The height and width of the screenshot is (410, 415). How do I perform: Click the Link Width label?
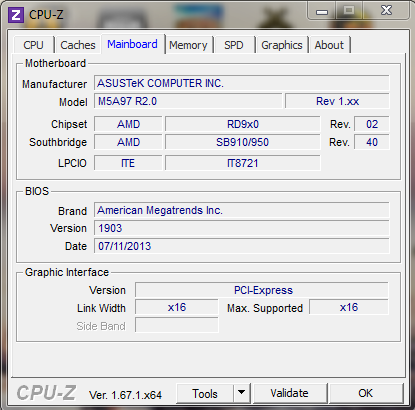(x=101, y=308)
